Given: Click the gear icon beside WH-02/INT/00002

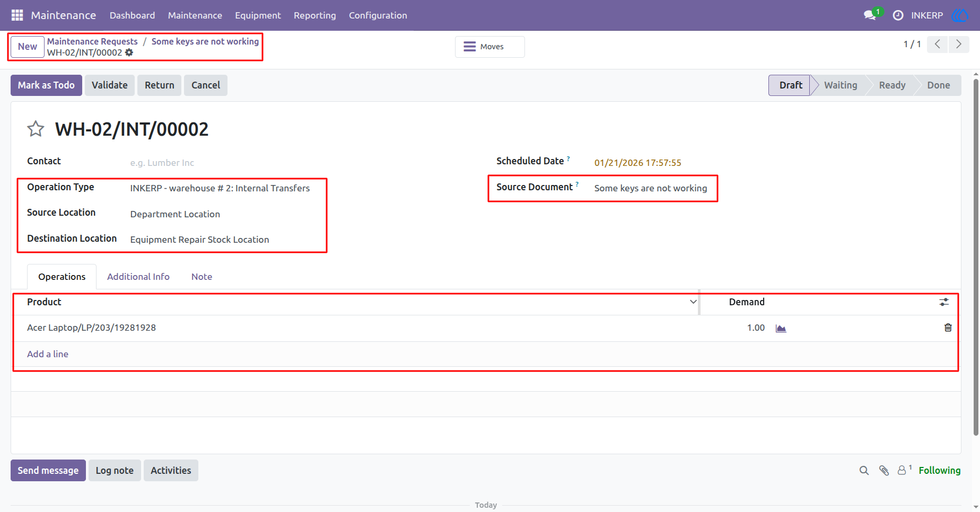Looking at the screenshot, I should (129, 52).
